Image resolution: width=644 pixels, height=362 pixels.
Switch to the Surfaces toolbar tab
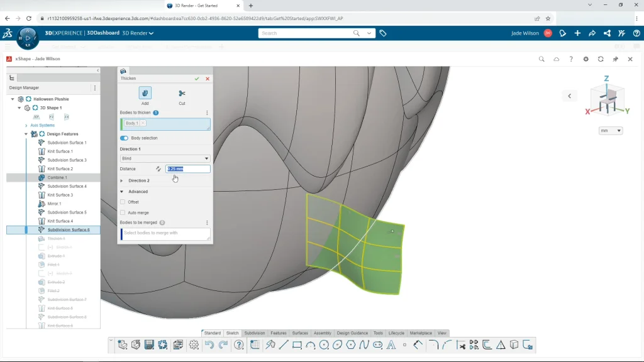coord(300,333)
